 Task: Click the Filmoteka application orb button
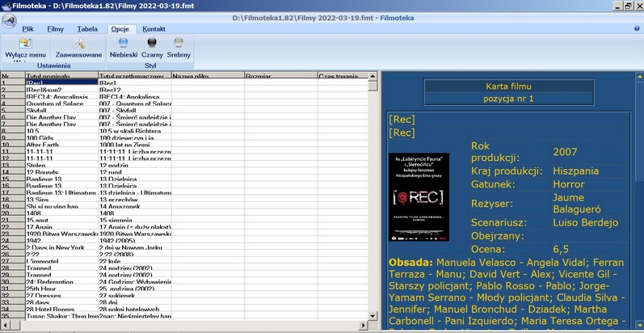(11, 20)
